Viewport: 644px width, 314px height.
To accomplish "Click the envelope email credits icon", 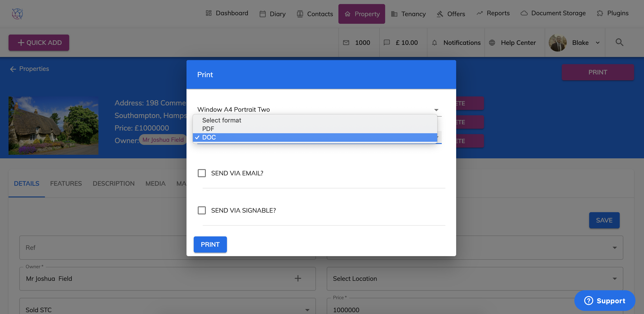I will click(x=346, y=43).
